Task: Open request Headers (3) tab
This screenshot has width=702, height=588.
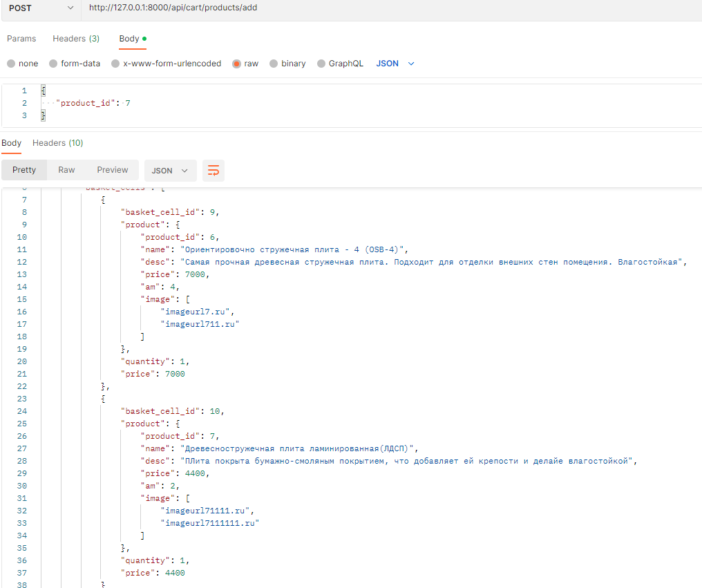Action: click(x=76, y=39)
